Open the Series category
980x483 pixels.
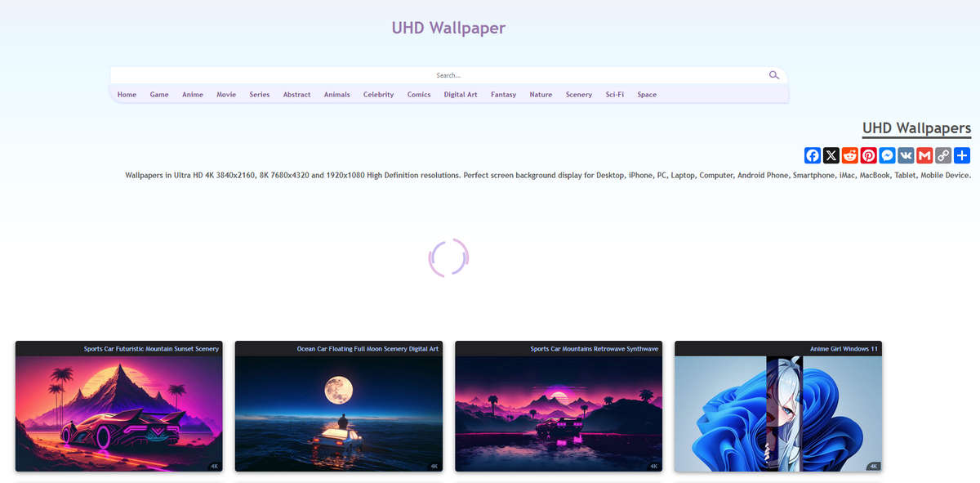coord(260,95)
